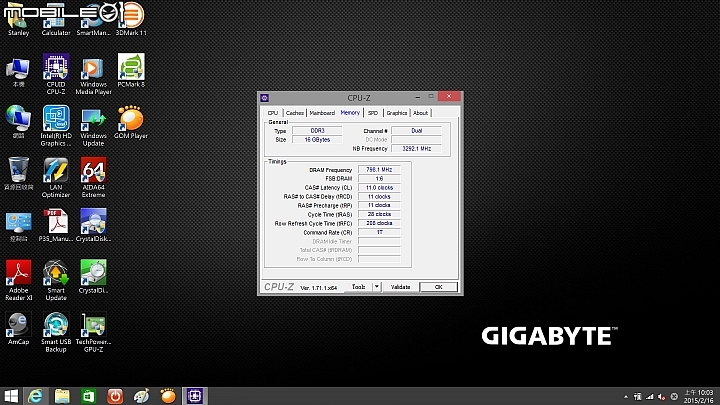Launch GOM Player desktop icon

(x=131, y=122)
